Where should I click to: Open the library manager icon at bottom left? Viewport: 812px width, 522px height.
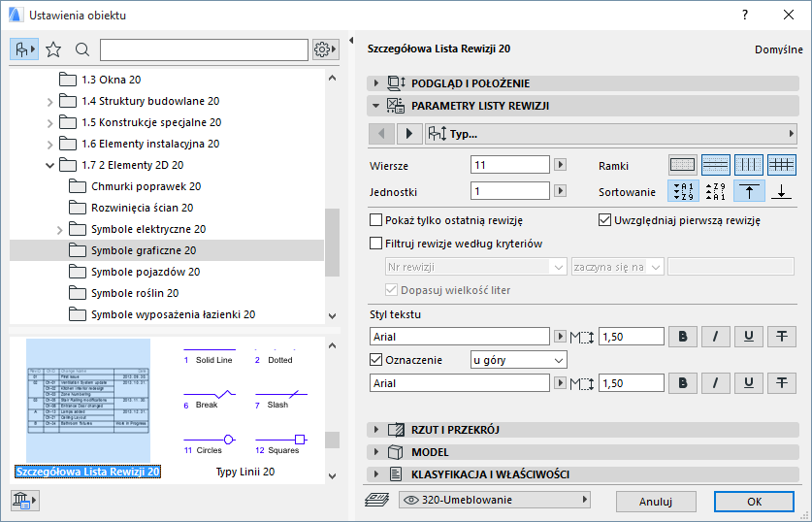(24, 501)
